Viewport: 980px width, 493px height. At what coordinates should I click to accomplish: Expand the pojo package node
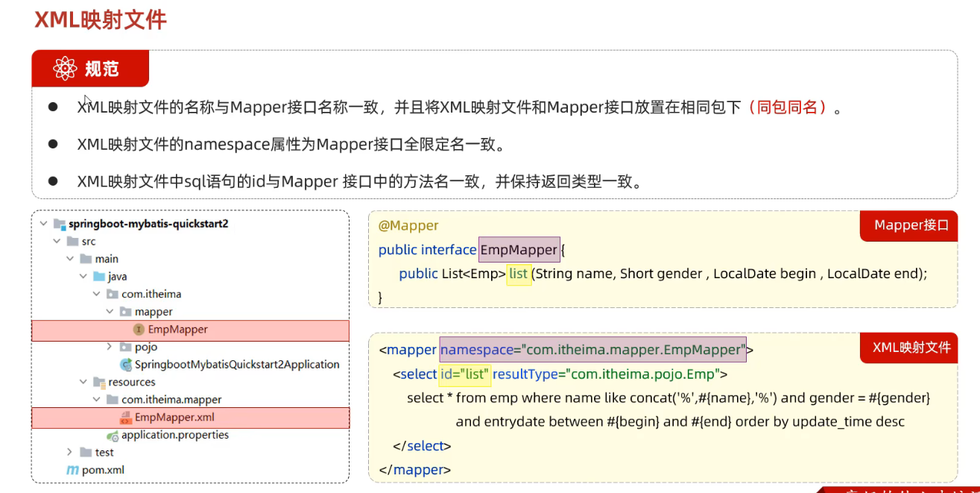[x=110, y=347]
